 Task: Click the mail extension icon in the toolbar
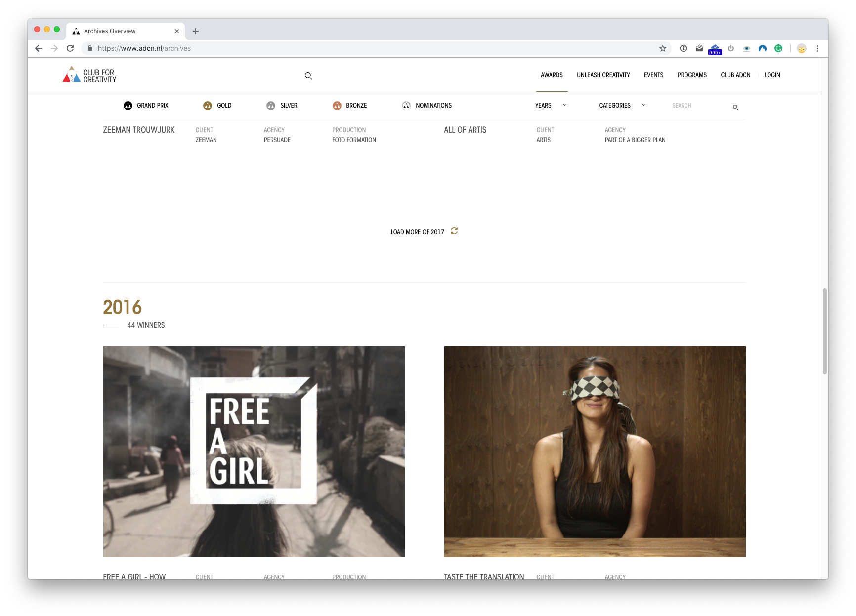click(x=699, y=48)
